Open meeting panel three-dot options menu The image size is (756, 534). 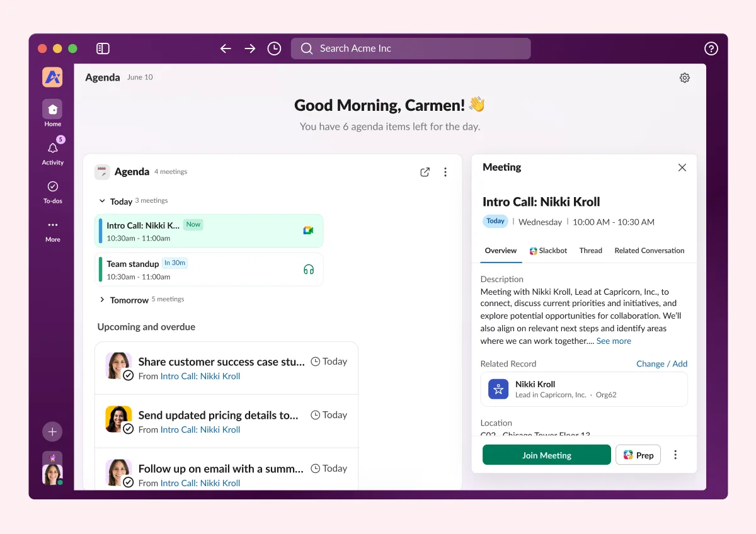pyautogui.click(x=675, y=455)
